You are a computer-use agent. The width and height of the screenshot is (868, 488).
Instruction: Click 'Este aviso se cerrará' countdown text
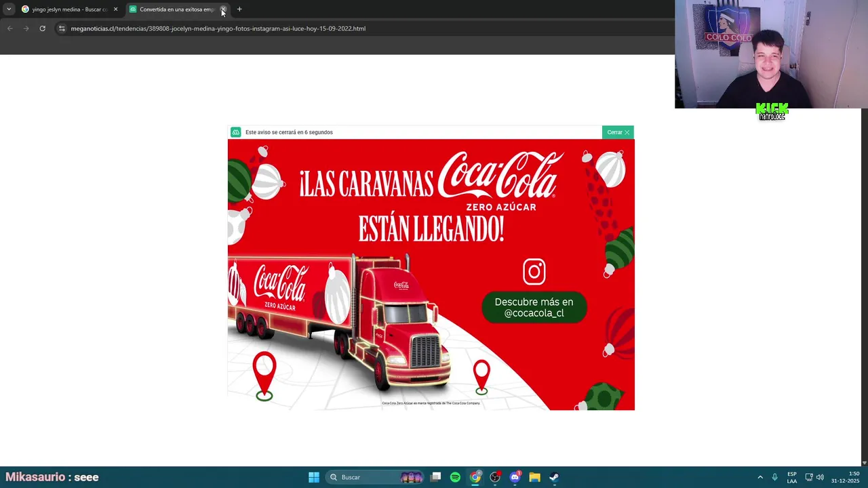[289, 132]
